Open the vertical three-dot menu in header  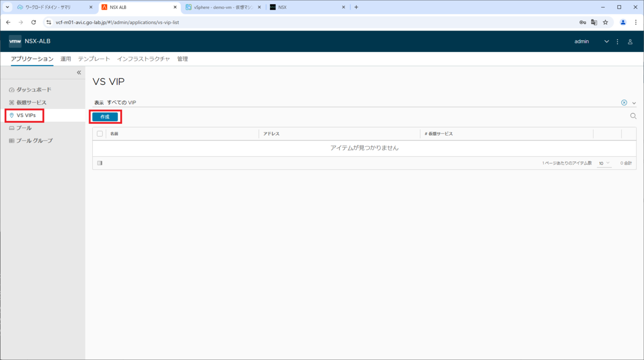618,41
